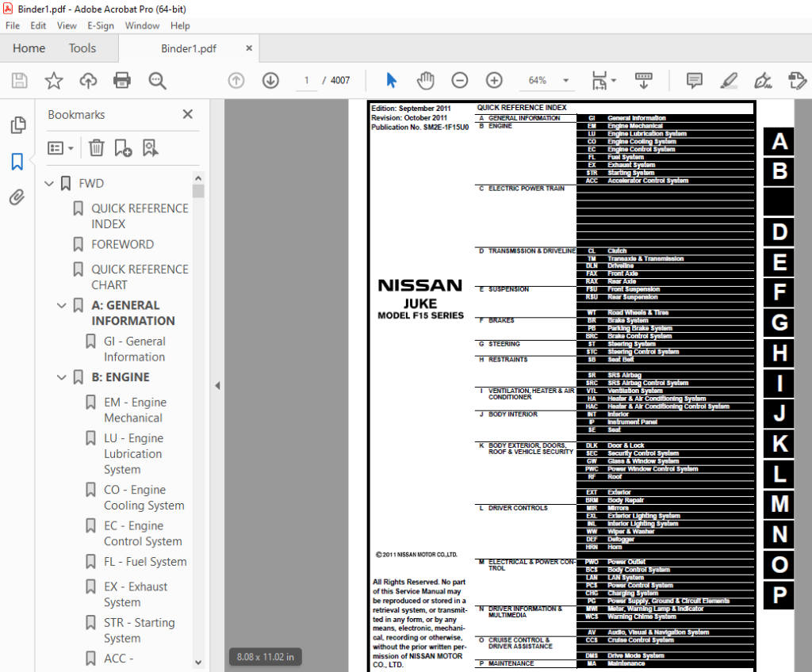Toggle the Bookmarks panel button
This screenshot has height=672, width=812.
(17, 162)
